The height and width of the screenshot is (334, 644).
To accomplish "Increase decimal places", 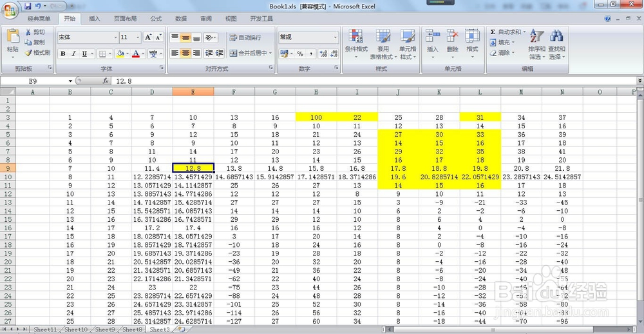I will (x=323, y=54).
